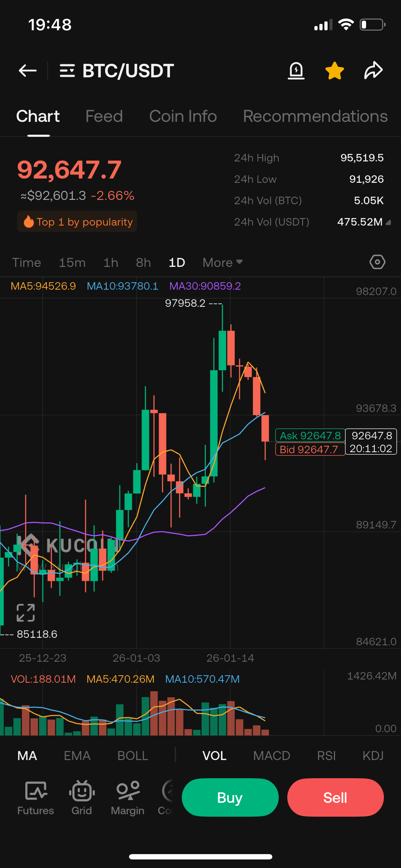
Task: Open Grid trading bot shortcut
Action: coord(82,797)
